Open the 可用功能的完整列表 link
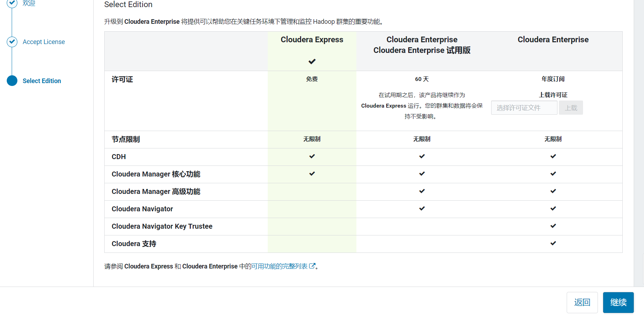 coord(279,266)
